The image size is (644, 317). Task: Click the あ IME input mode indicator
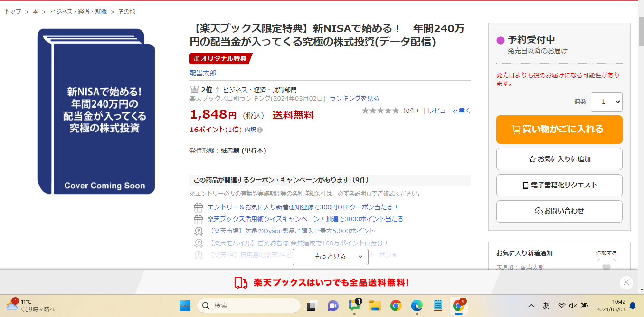(546, 306)
